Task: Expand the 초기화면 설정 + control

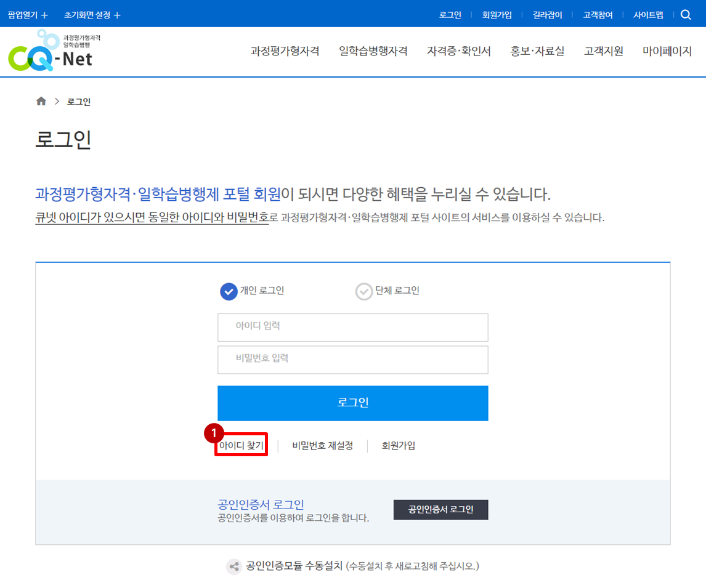Action: click(92, 15)
